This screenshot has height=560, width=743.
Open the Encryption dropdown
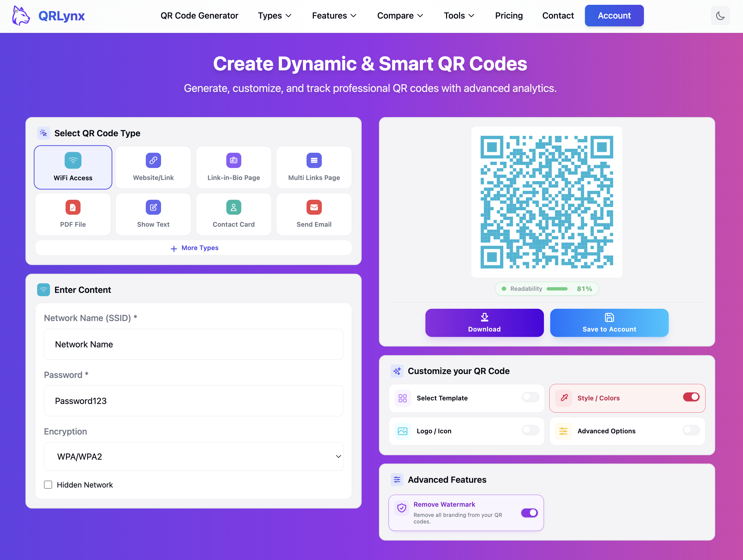click(x=193, y=456)
